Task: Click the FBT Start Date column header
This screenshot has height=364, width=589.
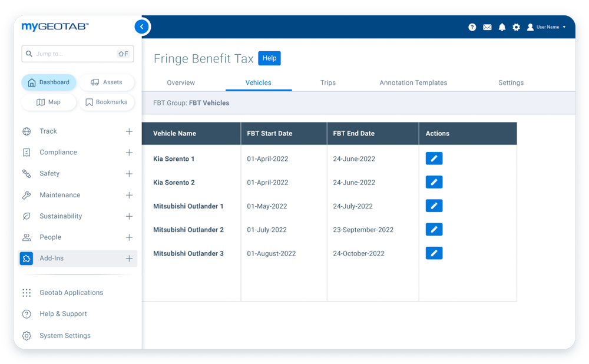Action: pyautogui.click(x=284, y=133)
